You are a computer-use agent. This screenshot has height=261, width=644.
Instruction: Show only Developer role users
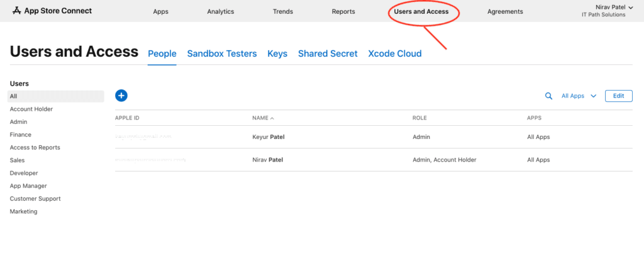point(24,173)
